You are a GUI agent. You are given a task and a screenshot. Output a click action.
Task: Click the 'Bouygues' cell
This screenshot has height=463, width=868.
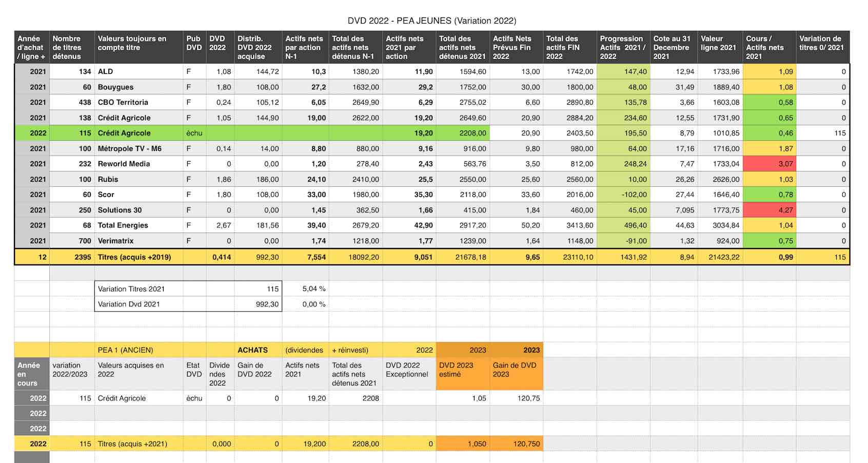[x=139, y=87]
